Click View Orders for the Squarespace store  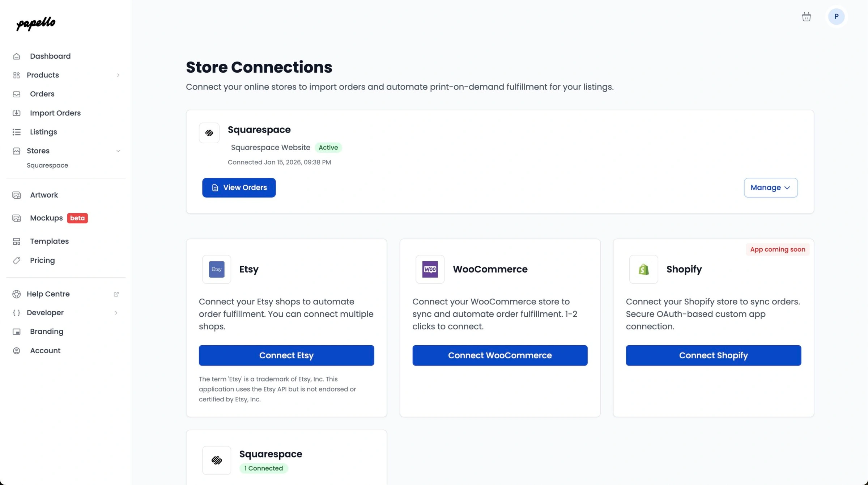[x=239, y=187]
